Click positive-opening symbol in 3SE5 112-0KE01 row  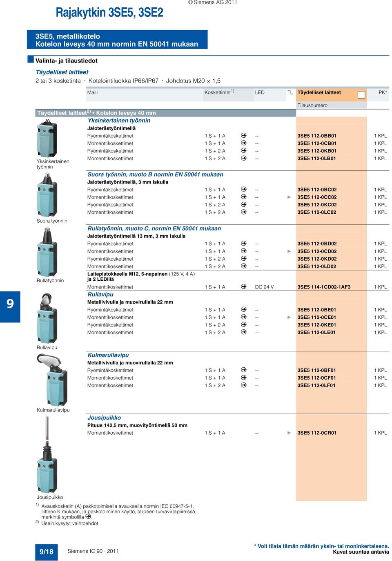click(244, 324)
